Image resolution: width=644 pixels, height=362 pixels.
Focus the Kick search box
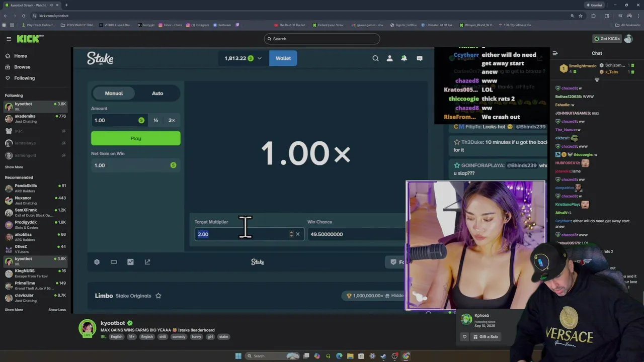tap(322, 39)
